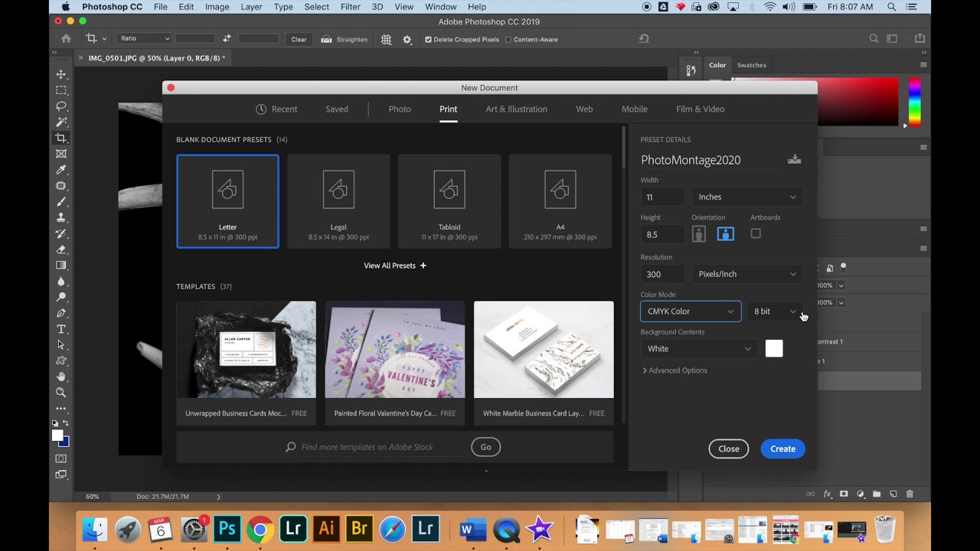Image resolution: width=980 pixels, height=551 pixels.
Task: Enable the Content-Aware checkbox
Action: click(x=508, y=39)
